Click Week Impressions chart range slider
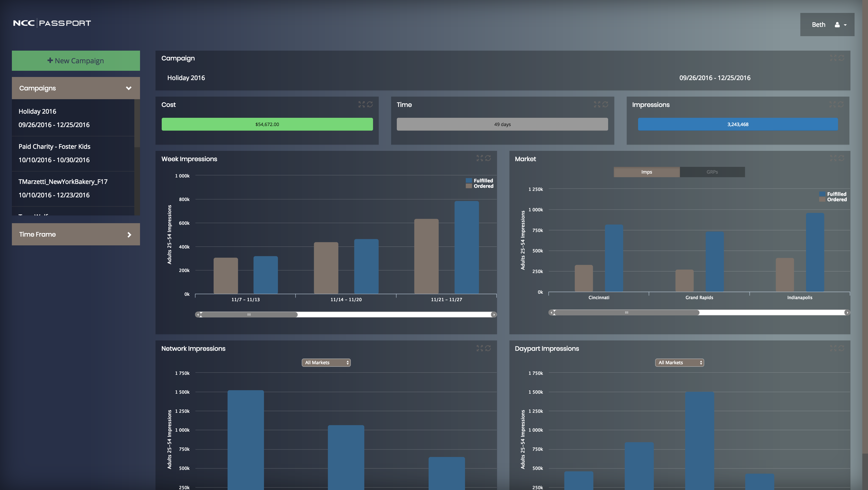Screen dimensions: 868x490 tap(249, 314)
